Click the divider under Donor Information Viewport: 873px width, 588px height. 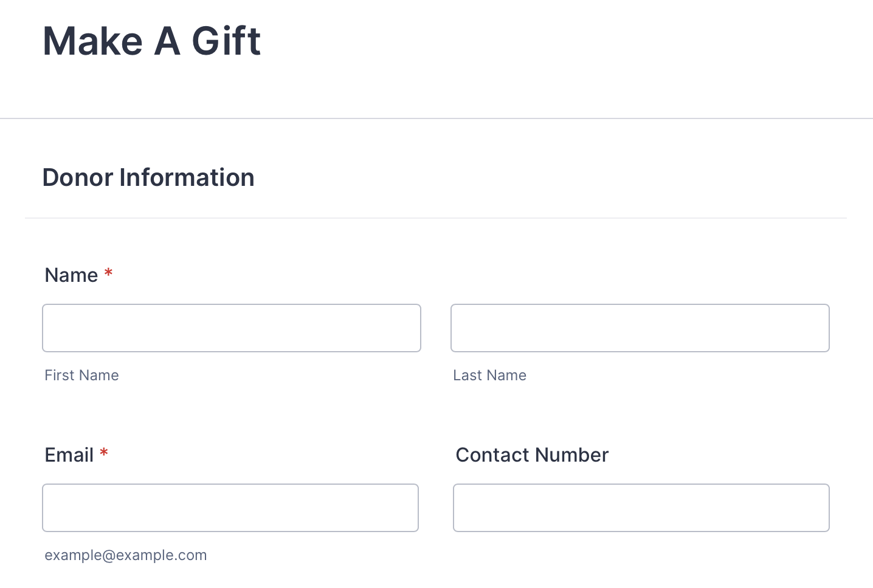(x=436, y=218)
